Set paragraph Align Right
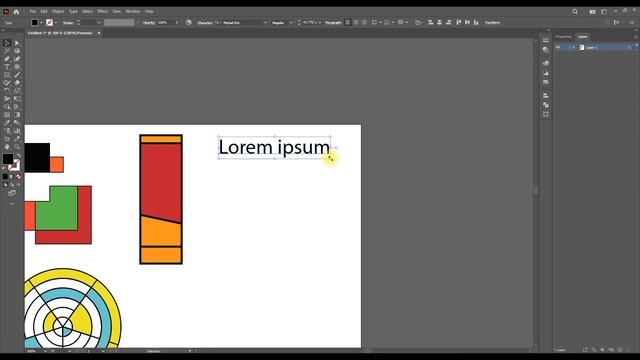The image size is (640, 360). 364,22
